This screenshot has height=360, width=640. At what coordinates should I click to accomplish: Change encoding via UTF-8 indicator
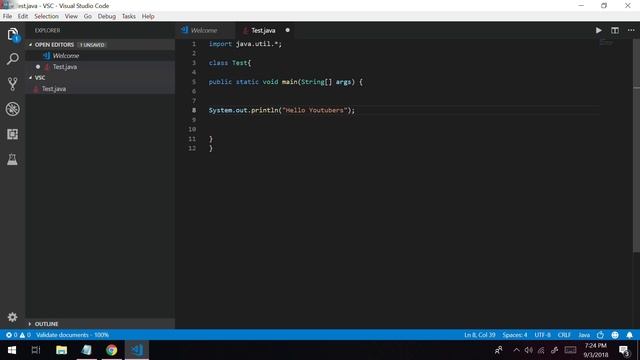542,335
